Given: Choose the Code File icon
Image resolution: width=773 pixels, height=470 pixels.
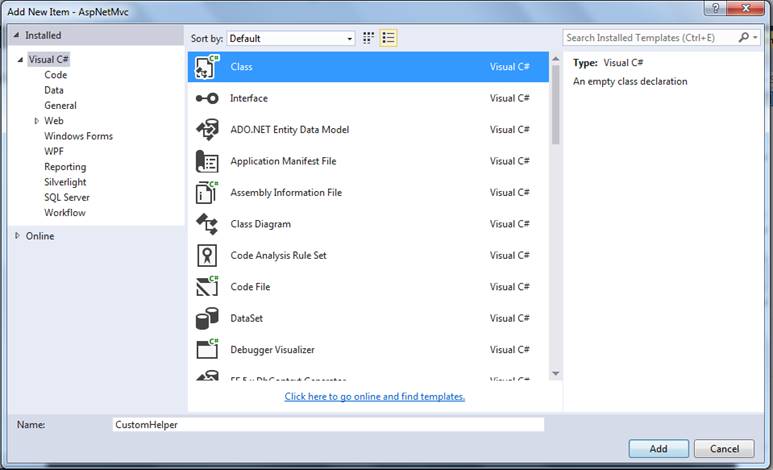Looking at the screenshot, I should (207, 287).
